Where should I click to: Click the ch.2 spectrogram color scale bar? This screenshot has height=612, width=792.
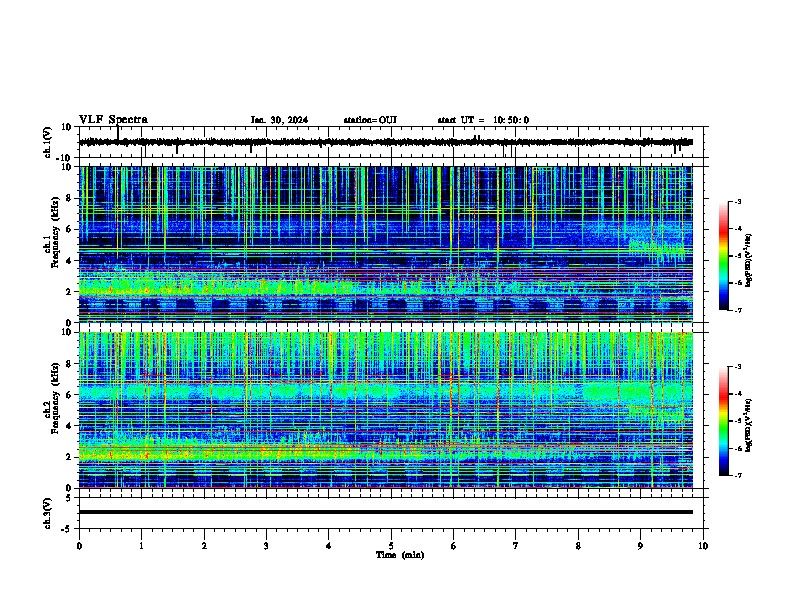724,421
